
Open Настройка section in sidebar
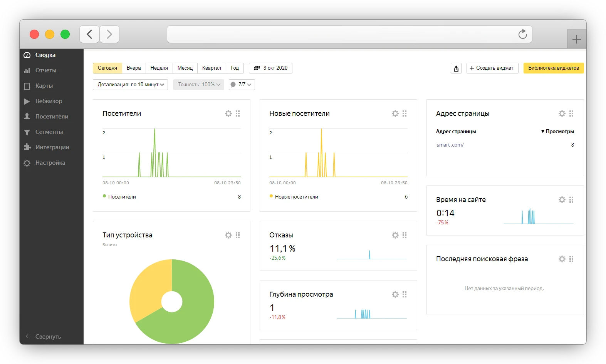[x=50, y=163]
